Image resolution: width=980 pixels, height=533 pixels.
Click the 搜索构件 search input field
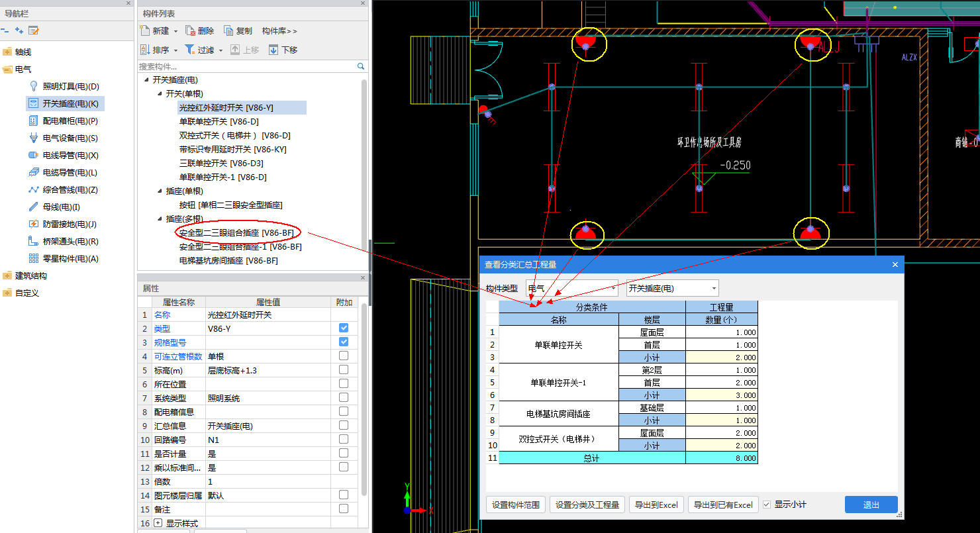tap(246, 66)
